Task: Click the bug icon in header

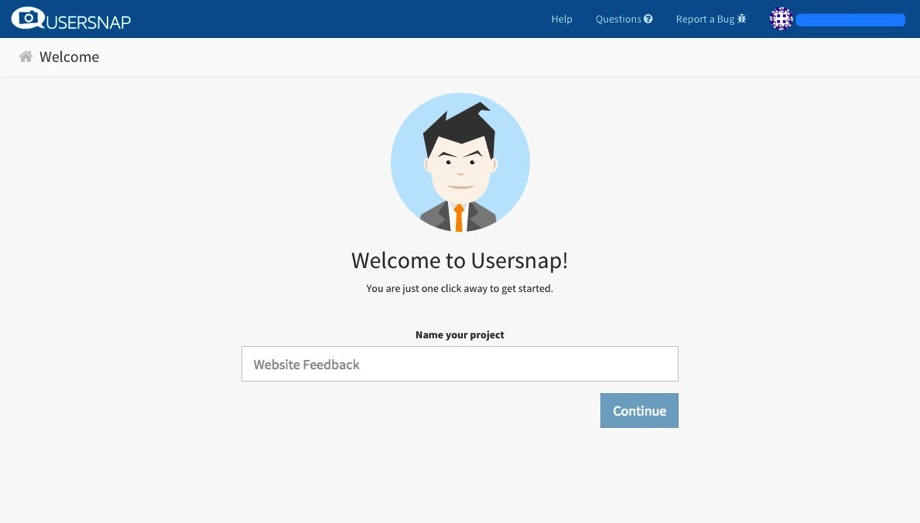Action: coord(742,19)
